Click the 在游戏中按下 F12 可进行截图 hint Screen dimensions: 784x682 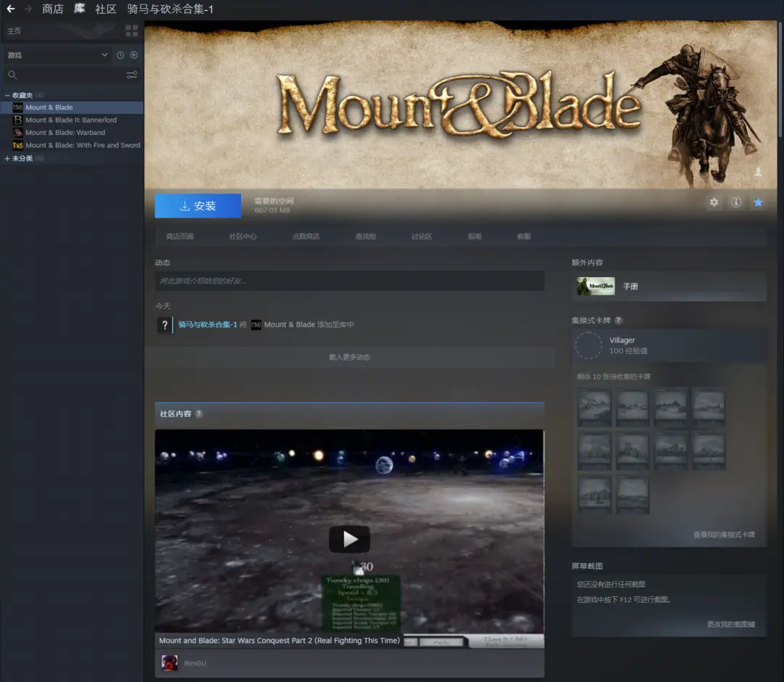tap(624, 599)
